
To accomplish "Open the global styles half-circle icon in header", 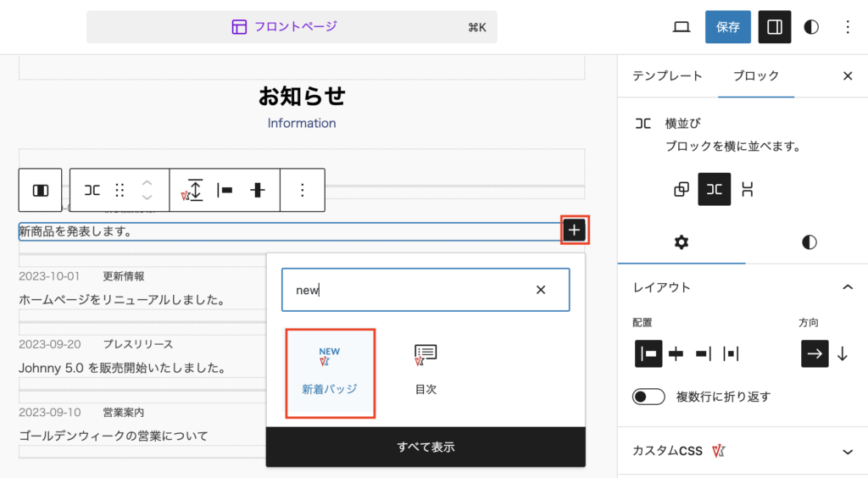I will 811,27.
